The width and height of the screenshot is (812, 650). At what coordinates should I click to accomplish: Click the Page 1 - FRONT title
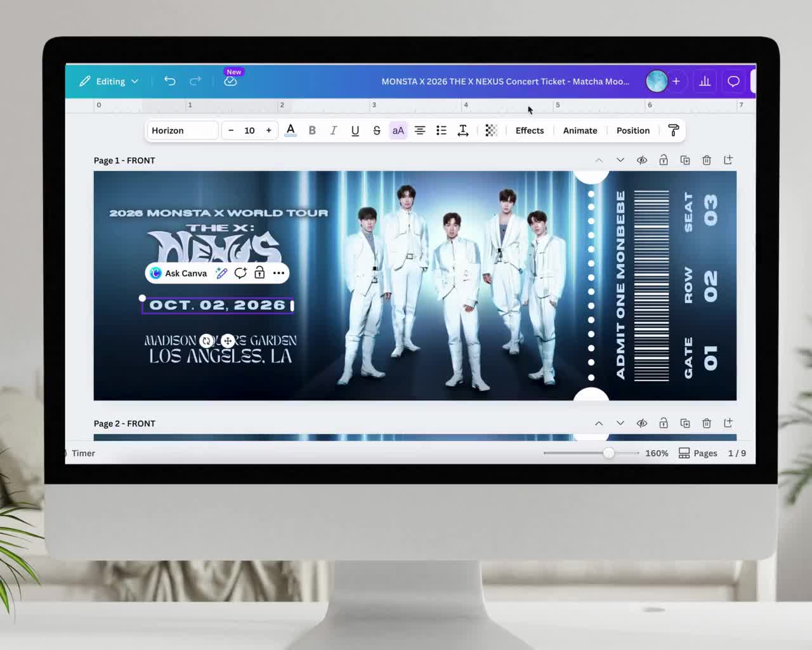coord(124,161)
